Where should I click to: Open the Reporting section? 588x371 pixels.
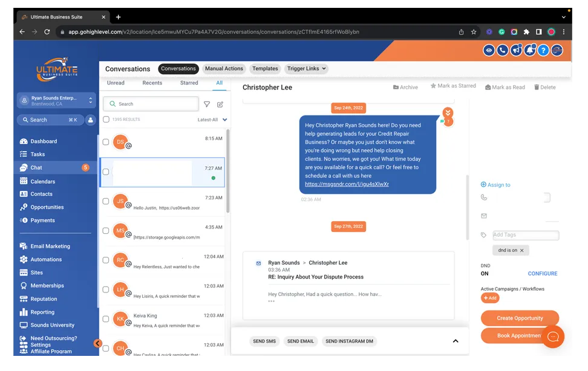[42, 312]
